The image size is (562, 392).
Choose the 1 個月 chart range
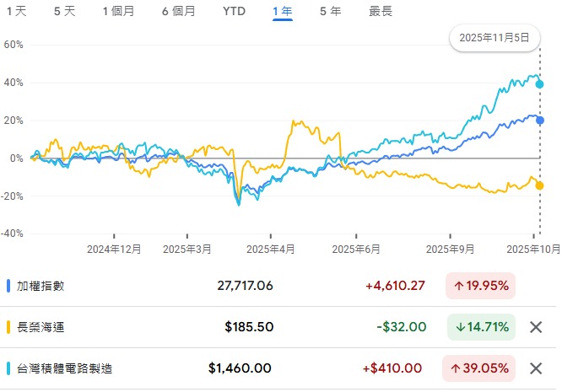[x=118, y=11]
